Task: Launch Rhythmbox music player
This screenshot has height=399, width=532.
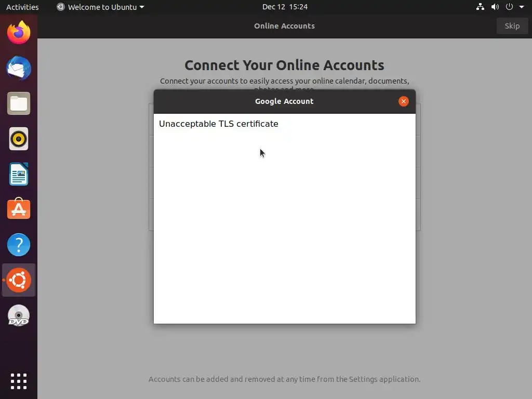Action: click(x=19, y=139)
